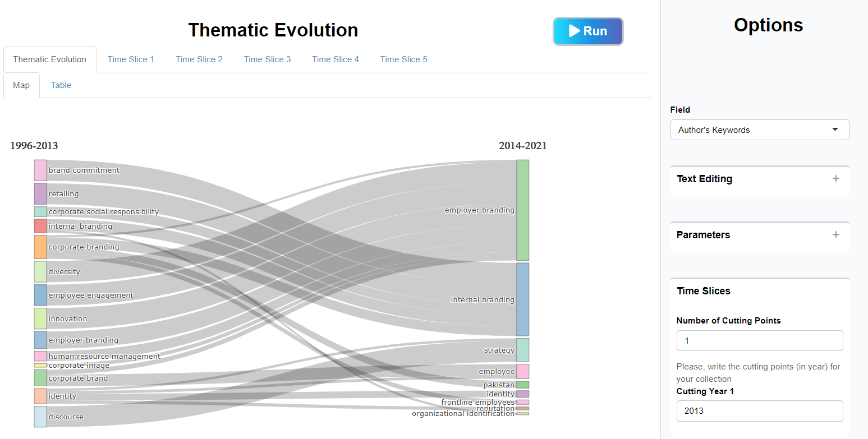Click the strategy node
The image size is (868, 439).
[522, 350]
